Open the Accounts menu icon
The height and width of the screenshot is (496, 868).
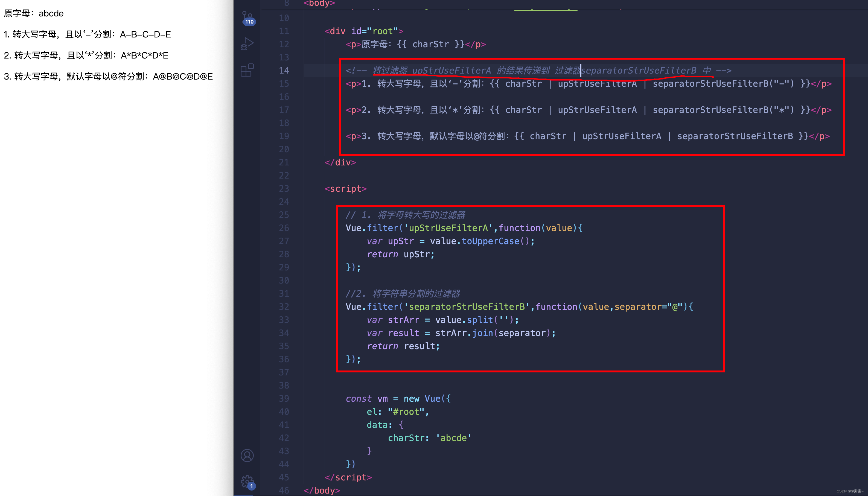[x=247, y=456]
